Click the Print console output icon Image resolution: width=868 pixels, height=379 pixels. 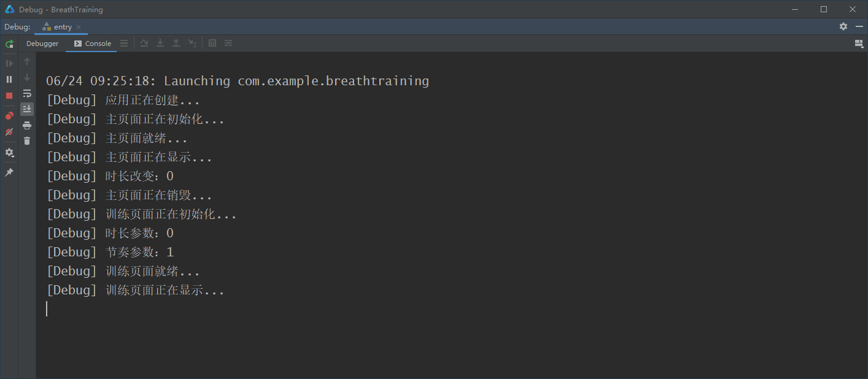[27, 125]
